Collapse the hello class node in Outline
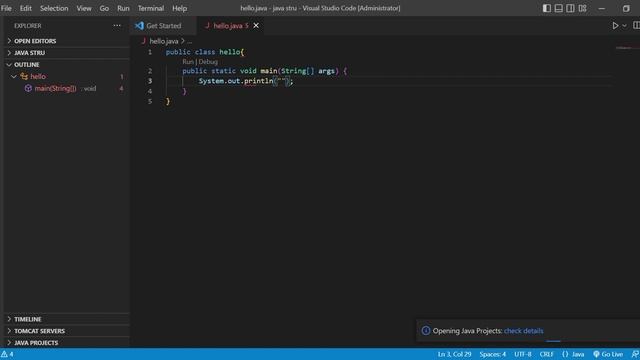This screenshot has width=640, height=360. coord(14,76)
